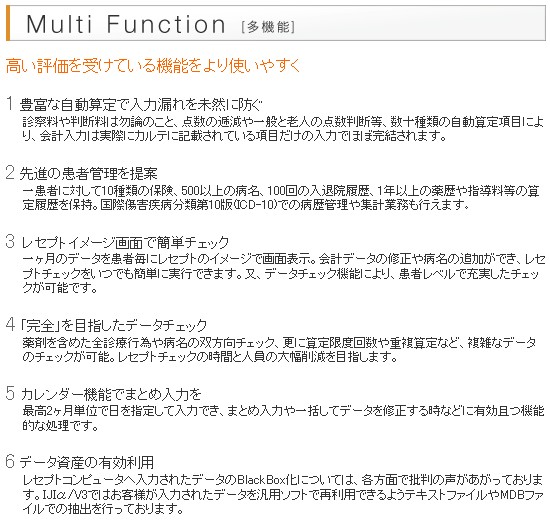Screen dimensions: 550x525
Task: Click heading 3 レセプトイメージ画面で簡単チェック
Action: click(125, 242)
